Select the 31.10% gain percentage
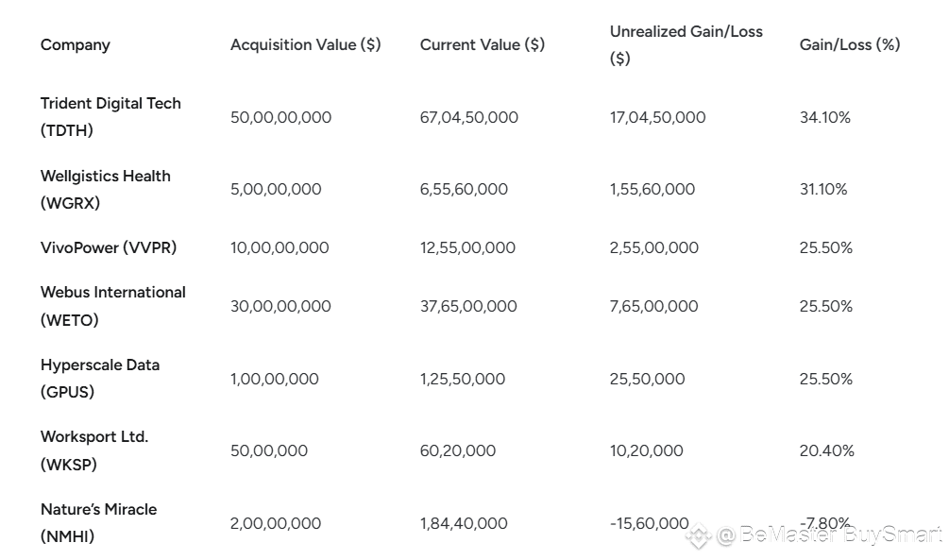 coord(823,190)
